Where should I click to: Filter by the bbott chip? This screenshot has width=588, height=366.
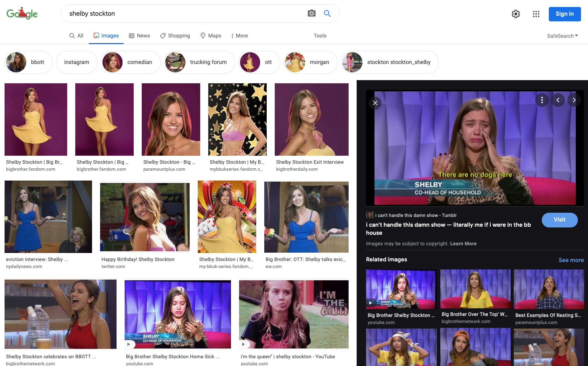click(28, 62)
